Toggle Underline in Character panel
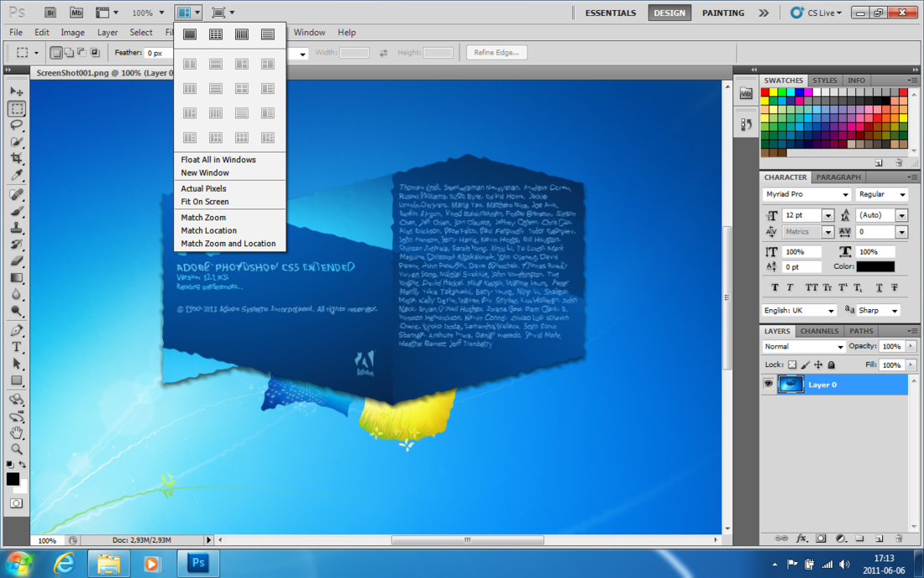The width and height of the screenshot is (924, 578). (879, 287)
